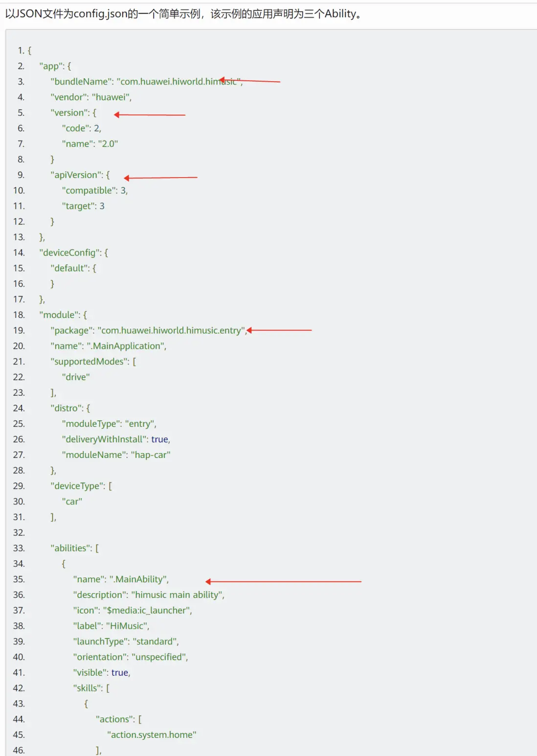537x756 pixels.
Task: Click the "target": 3 entry
Action: [83, 206]
